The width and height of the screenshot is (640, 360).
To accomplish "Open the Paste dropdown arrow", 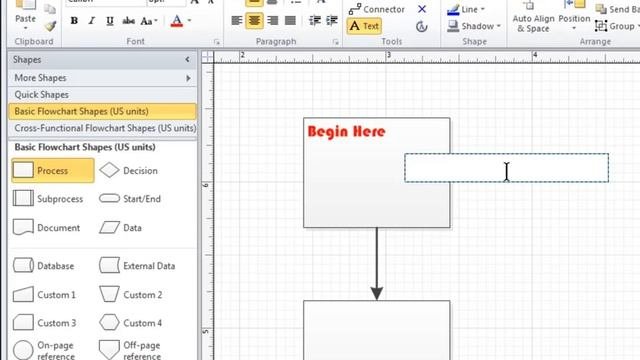I will coord(25,28).
